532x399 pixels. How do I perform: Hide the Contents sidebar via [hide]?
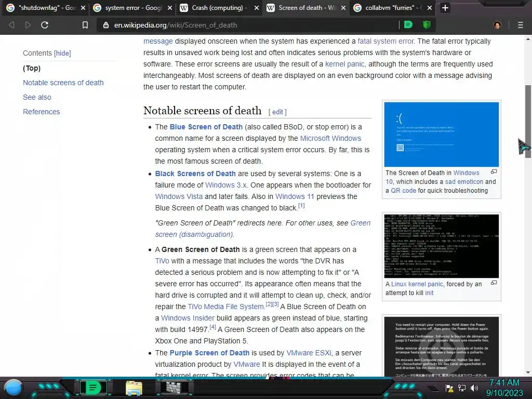(62, 54)
